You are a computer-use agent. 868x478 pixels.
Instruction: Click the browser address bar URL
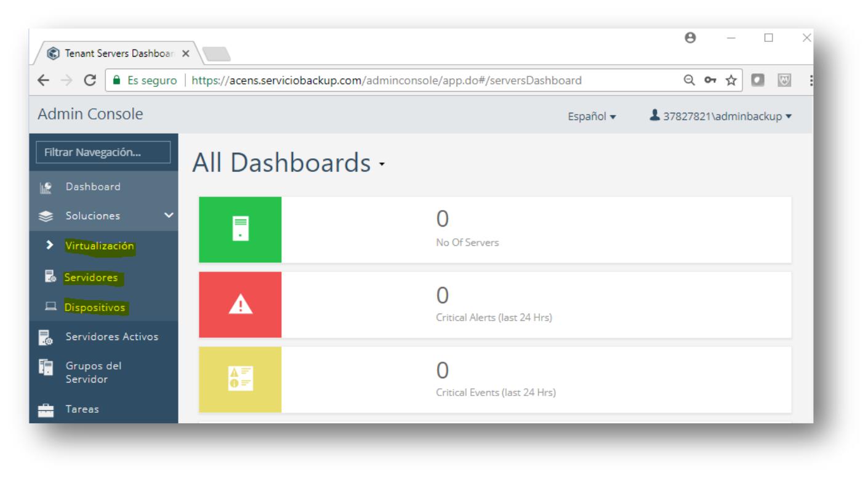[387, 80]
